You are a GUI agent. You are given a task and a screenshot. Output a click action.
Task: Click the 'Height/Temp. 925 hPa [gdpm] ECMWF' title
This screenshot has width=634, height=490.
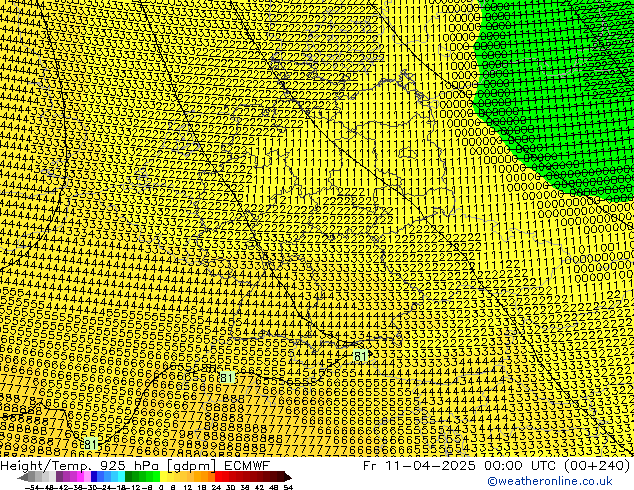(135, 465)
